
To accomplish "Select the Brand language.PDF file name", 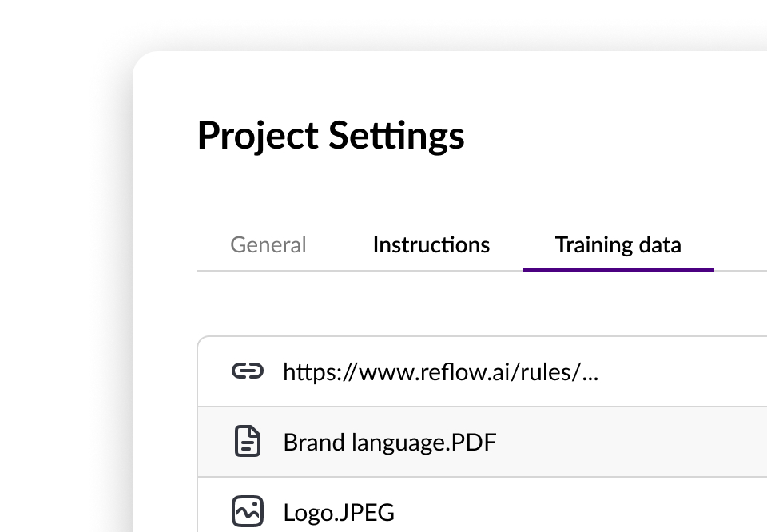I will coord(390,442).
